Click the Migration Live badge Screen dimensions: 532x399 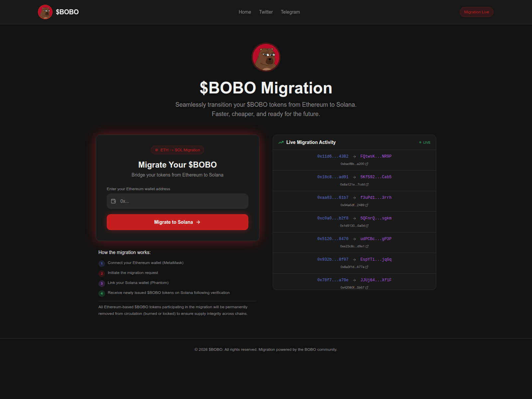476,12
